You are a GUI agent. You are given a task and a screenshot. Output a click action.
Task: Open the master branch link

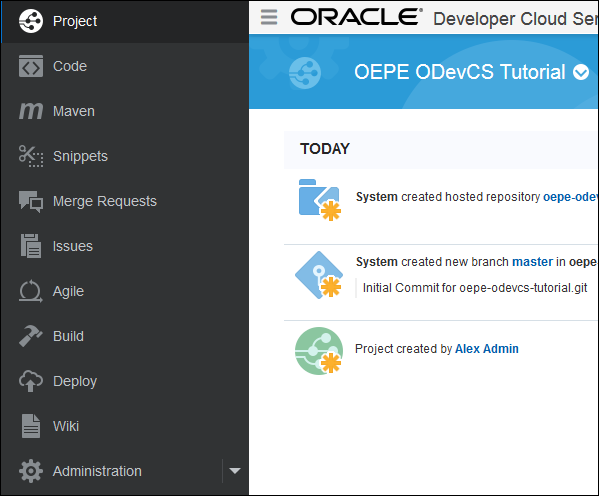tap(532, 262)
